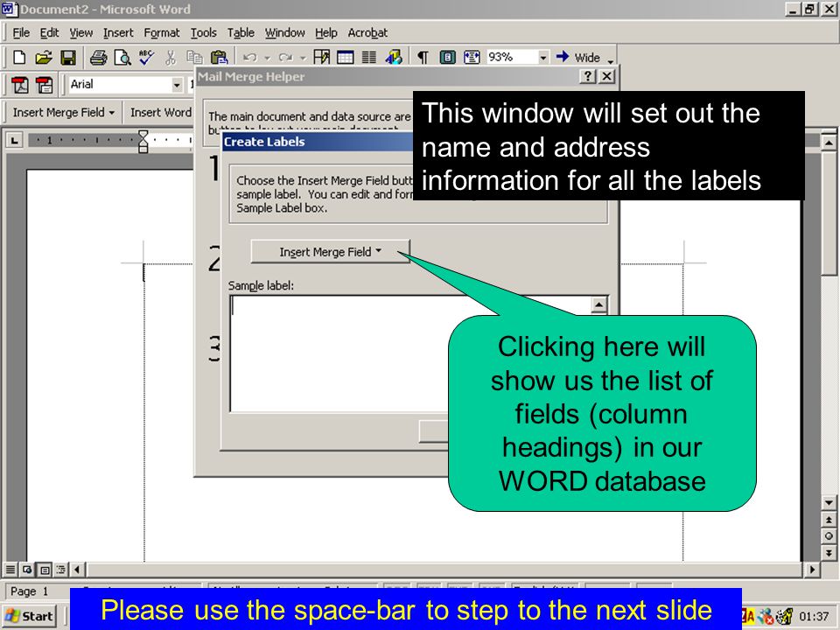This screenshot has height=630, width=840.
Task: Switch to Print Layout view
Action: (45, 570)
